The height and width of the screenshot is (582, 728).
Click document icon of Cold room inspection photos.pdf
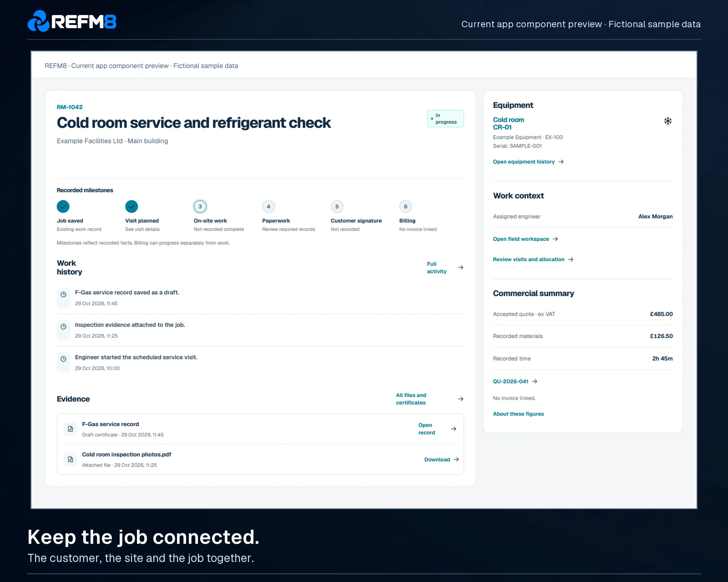click(71, 459)
